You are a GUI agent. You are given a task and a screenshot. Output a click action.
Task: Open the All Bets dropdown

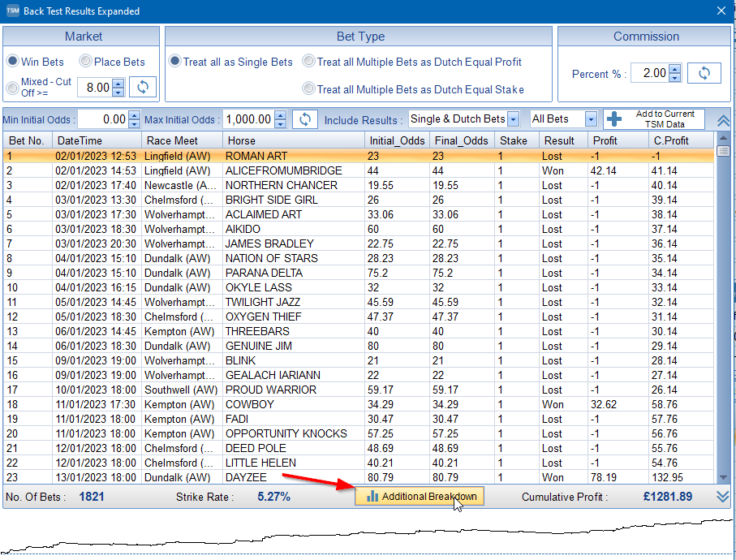[x=590, y=119]
